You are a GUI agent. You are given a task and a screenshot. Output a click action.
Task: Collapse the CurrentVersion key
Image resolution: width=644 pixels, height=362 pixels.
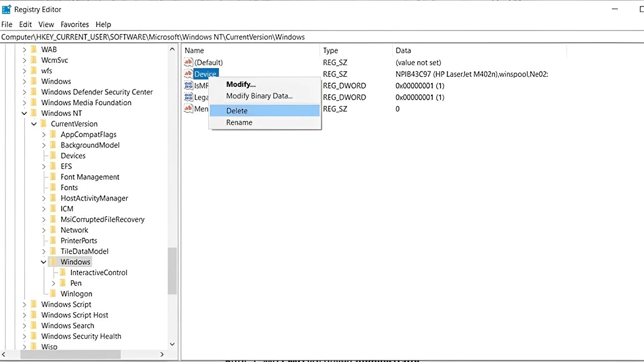34,123
